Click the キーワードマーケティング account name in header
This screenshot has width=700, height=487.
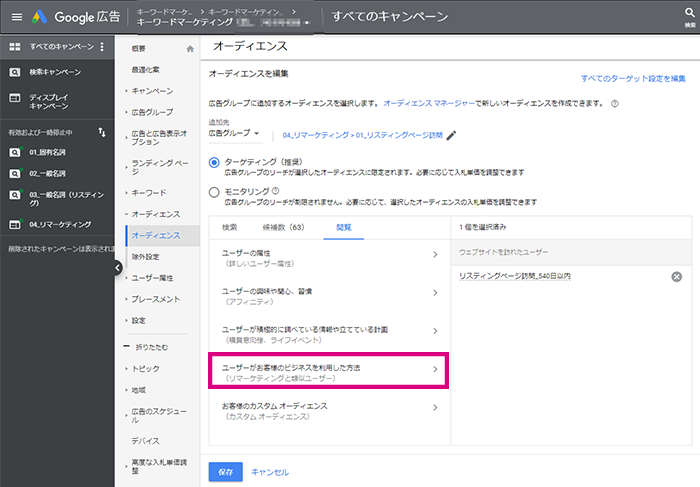tap(184, 22)
